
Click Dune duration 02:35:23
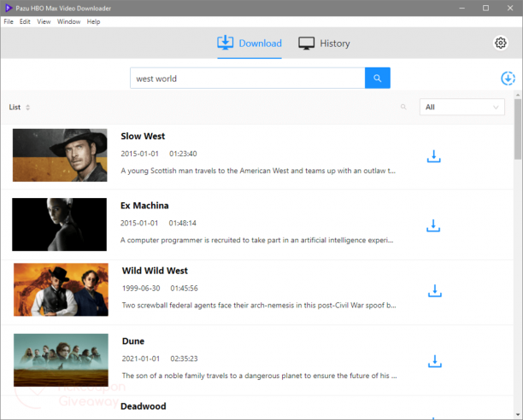pos(184,359)
